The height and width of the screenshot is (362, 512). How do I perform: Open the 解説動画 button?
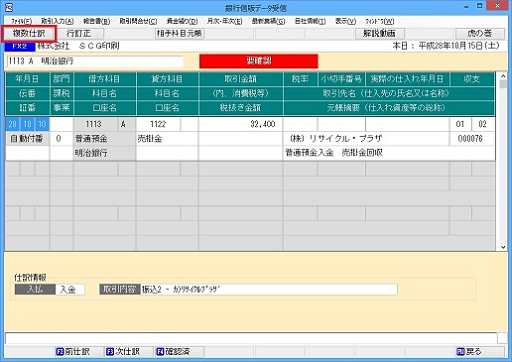pos(379,34)
